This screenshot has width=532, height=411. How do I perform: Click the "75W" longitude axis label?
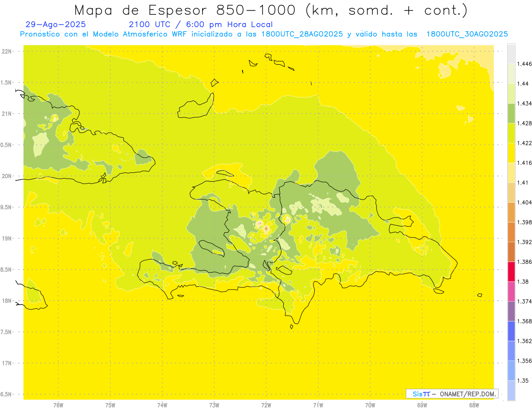(x=110, y=405)
